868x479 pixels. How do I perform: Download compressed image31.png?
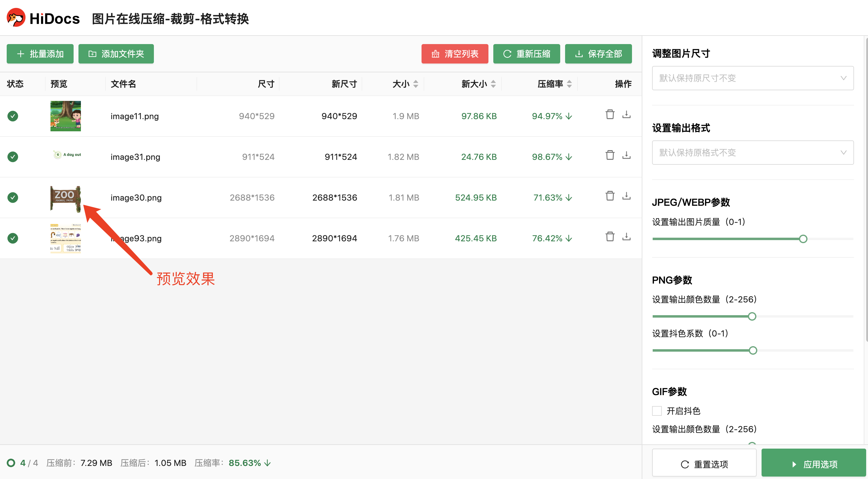pyautogui.click(x=626, y=155)
